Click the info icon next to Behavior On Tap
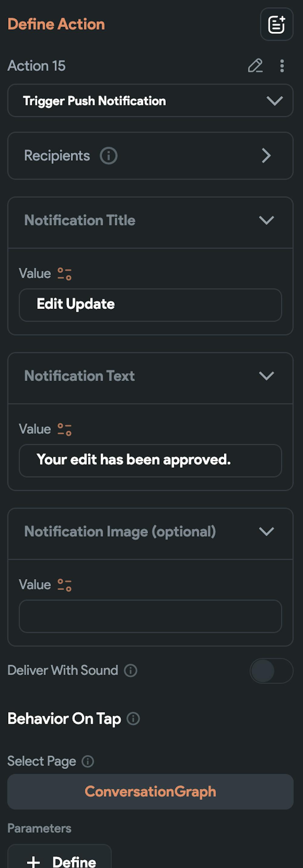303x868 pixels. 133,719
